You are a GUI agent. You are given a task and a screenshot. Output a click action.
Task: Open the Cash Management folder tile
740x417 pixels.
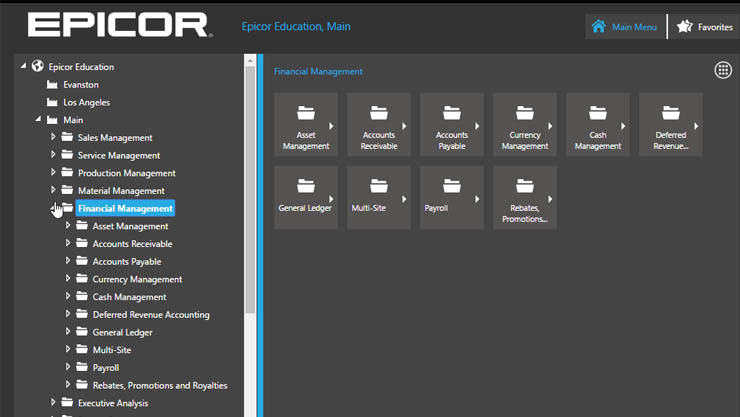tap(597, 125)
